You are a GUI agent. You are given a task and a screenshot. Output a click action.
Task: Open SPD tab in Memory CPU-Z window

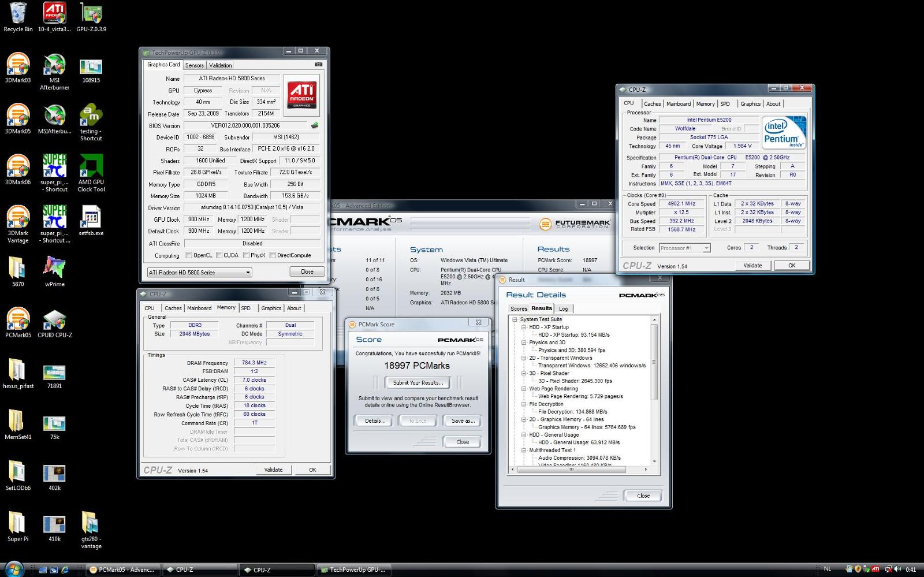(x=246, y=308)
